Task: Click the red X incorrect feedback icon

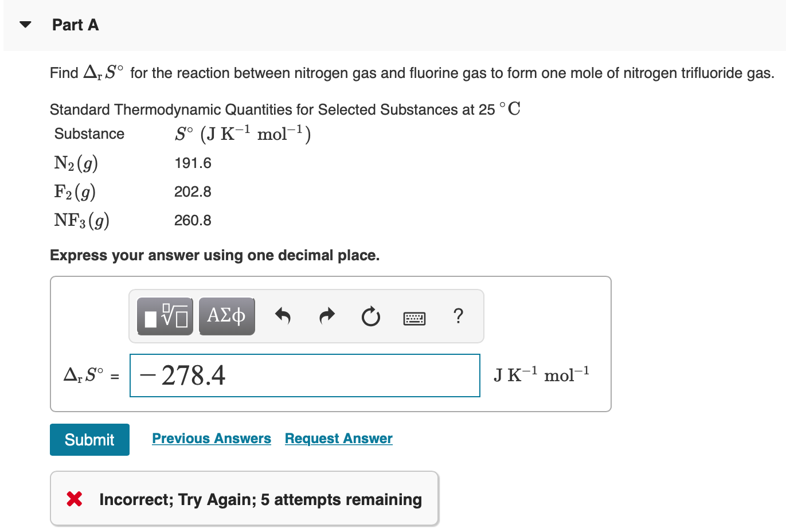Action: (x=73, y=499)
